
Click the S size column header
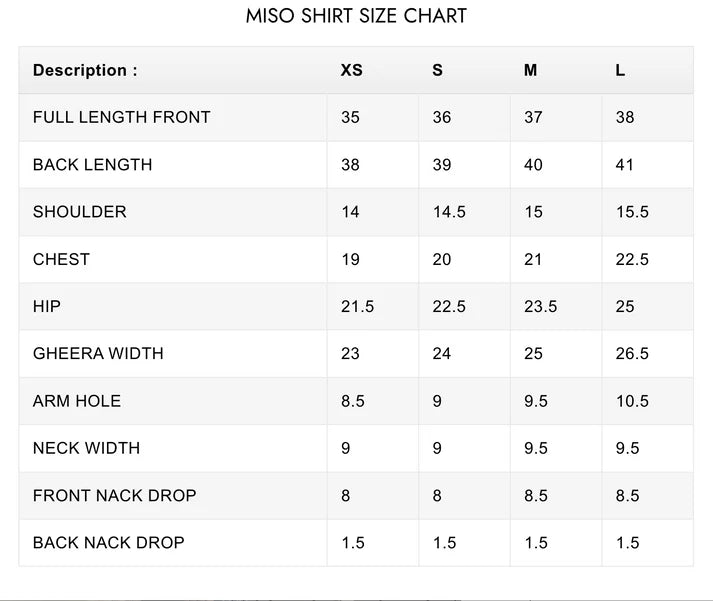(437, 70)
